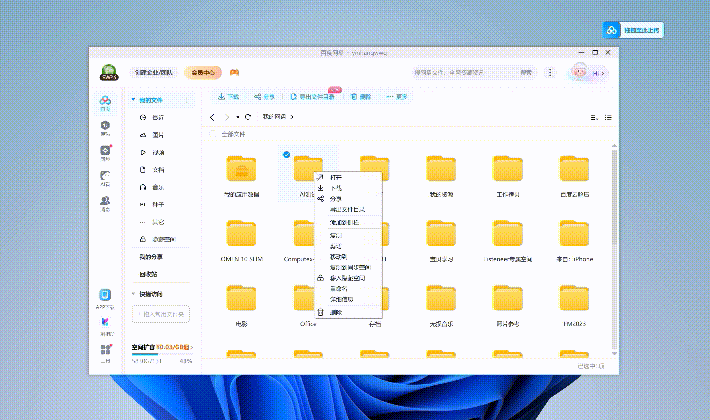This screenshot has height=420, width=710.
Task: Click the orange Member Center button
Action: click(203, 73)
